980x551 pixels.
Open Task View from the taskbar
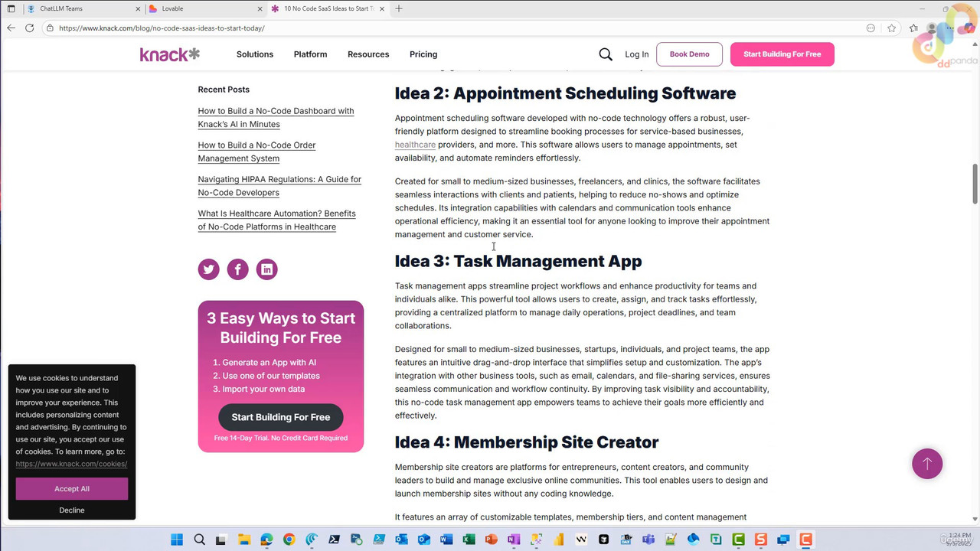click(x=220, y=540)
